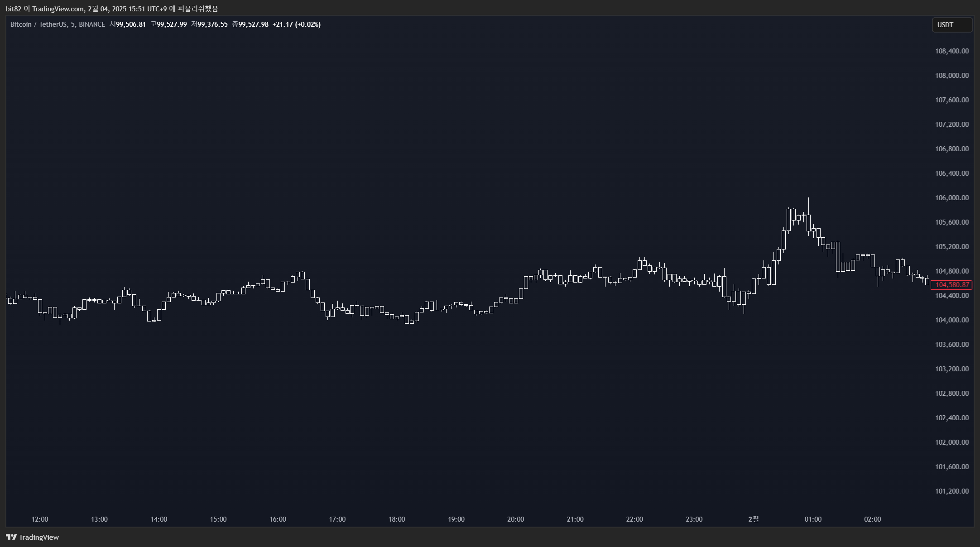980x547 pixels.
Task: Click the 102,800.00 price axis label
Action: pyautogui.click(x=952, y=393)
